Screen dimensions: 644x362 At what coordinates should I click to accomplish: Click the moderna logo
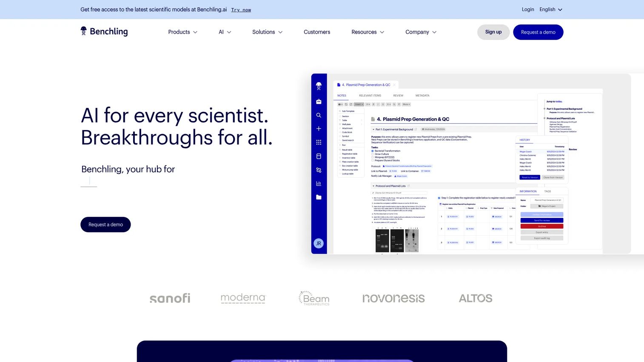pos(243,298)
